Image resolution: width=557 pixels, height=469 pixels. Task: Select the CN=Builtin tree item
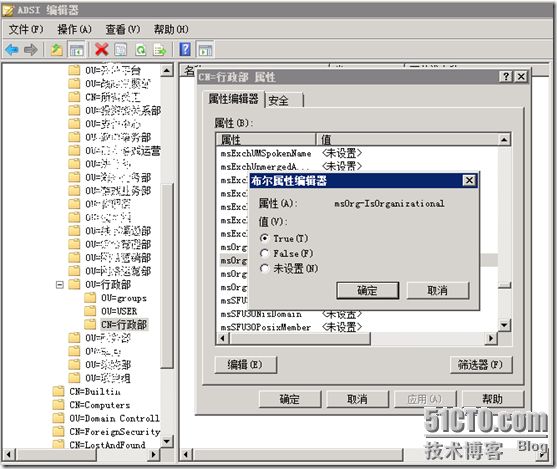[95, 391]
